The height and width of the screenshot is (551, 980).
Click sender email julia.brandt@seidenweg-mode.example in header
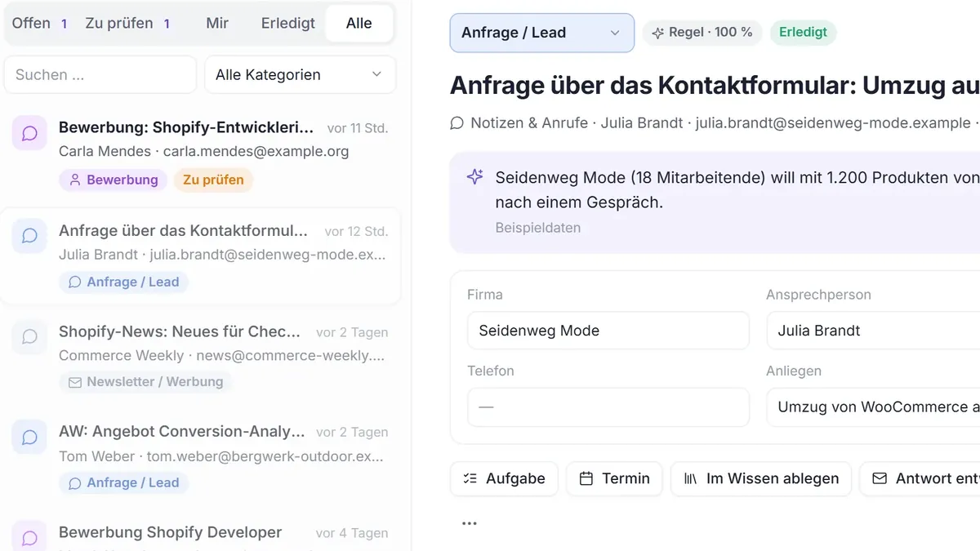pyautogui.click(x=833, y=123)
